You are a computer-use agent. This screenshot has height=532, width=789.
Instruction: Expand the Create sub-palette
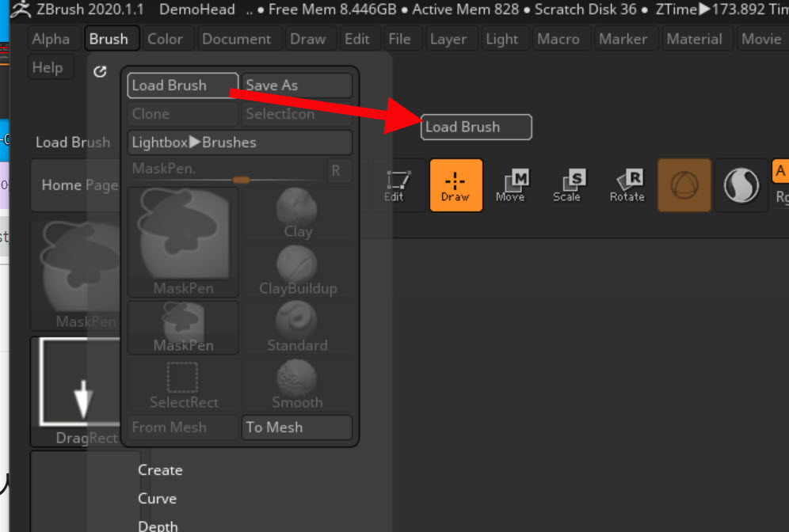point(160,470)
